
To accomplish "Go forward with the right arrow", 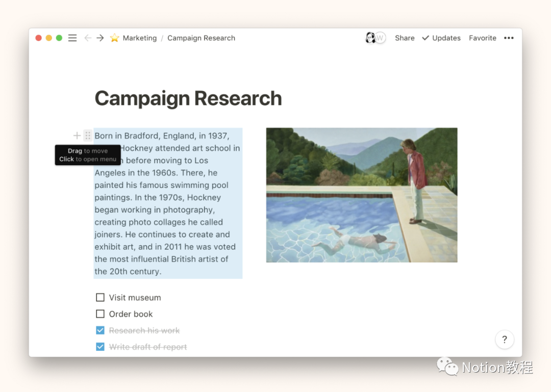I will [101, 38].
